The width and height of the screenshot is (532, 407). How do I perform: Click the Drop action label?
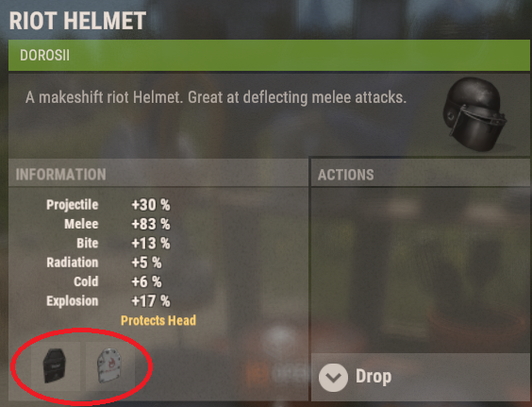(374, 377)
